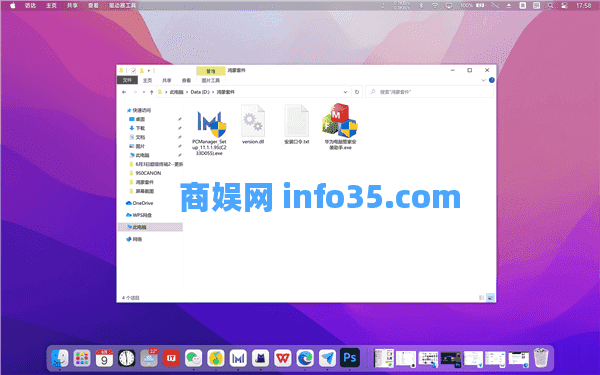600x375 pixels.
Task: Switch to details view in status bar
Action: 482,298
